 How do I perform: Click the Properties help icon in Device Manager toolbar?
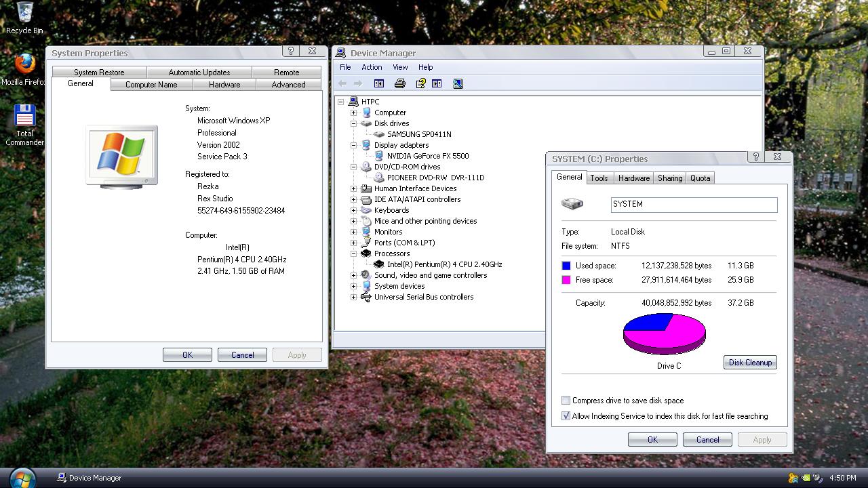pyautogui.click(x=420, y=83)
